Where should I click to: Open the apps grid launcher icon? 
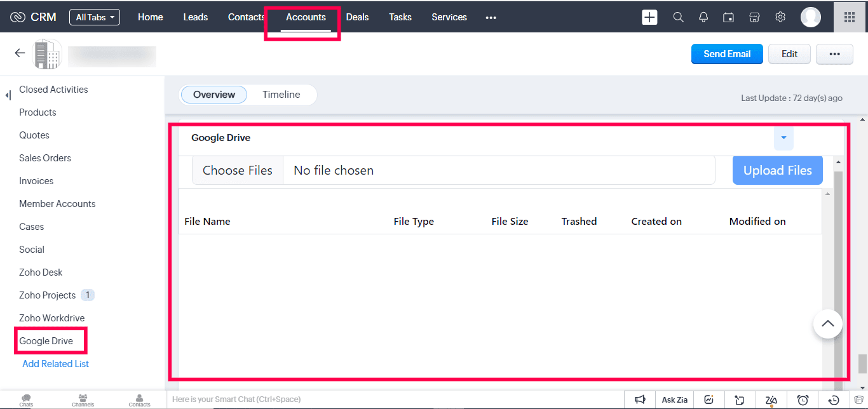(850, 17)
